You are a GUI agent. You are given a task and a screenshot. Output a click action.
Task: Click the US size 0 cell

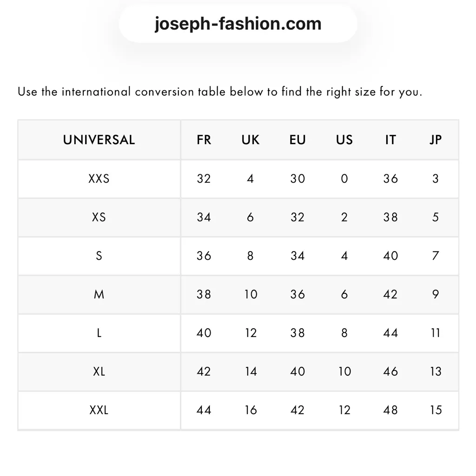pos(344,178)
